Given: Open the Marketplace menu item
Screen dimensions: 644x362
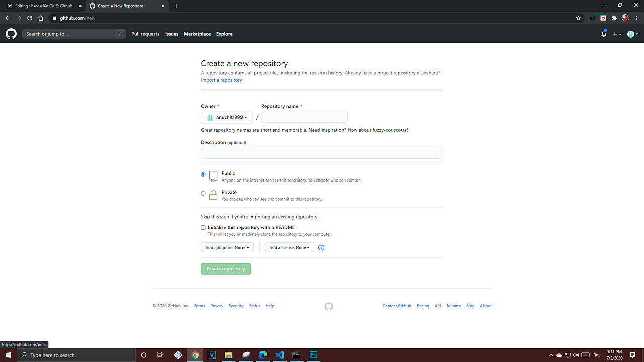Looking at the screenshot, I should click(197, 34).
